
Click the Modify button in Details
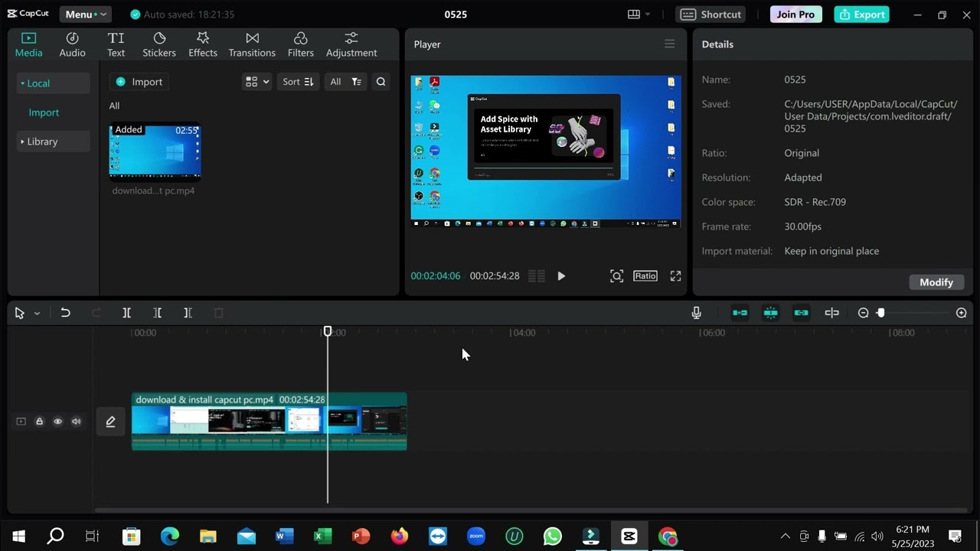936,282
